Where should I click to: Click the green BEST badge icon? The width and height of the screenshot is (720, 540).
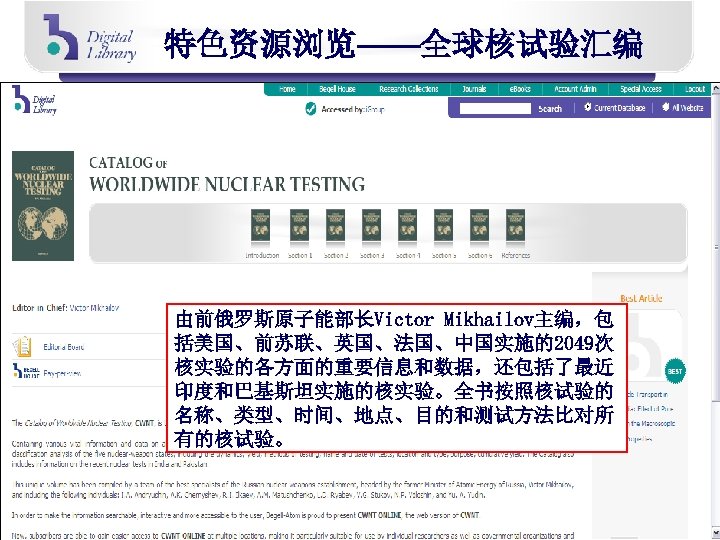pos(675,371)
